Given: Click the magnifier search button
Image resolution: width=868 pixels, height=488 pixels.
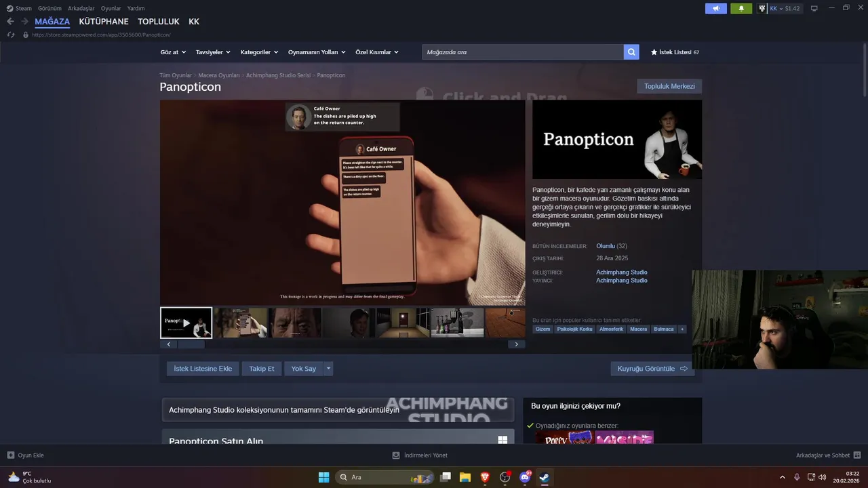Looking at the screenshot, I should tap(631, 52).
